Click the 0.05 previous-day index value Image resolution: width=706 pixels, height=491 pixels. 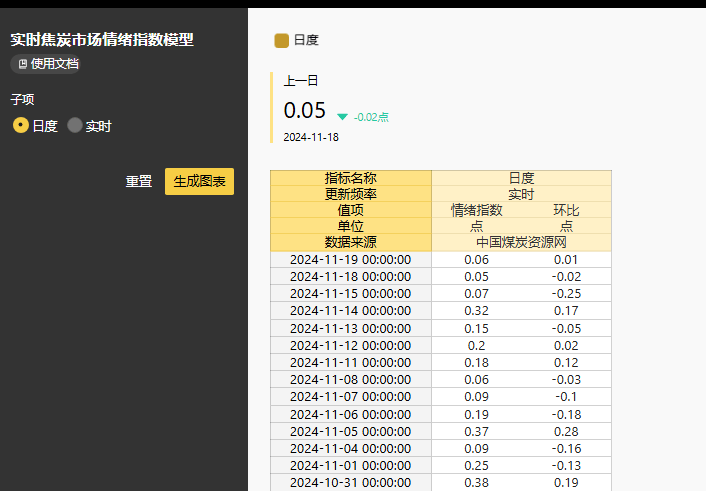coord(305,110)
